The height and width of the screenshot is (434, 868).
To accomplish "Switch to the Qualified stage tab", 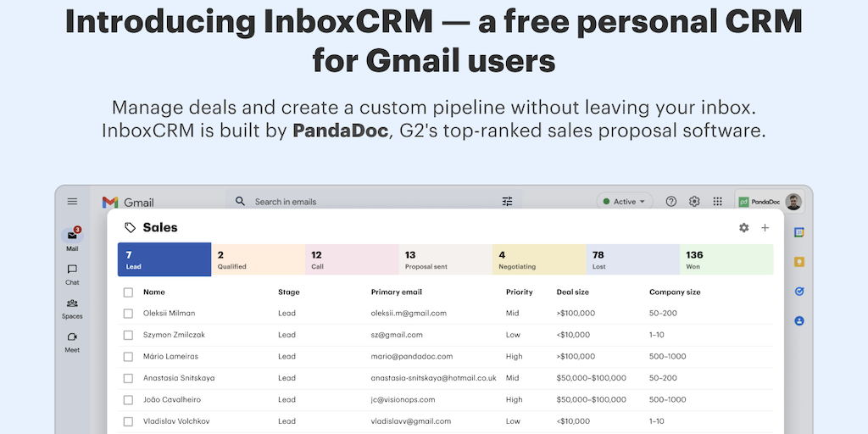I will (258, 259).
